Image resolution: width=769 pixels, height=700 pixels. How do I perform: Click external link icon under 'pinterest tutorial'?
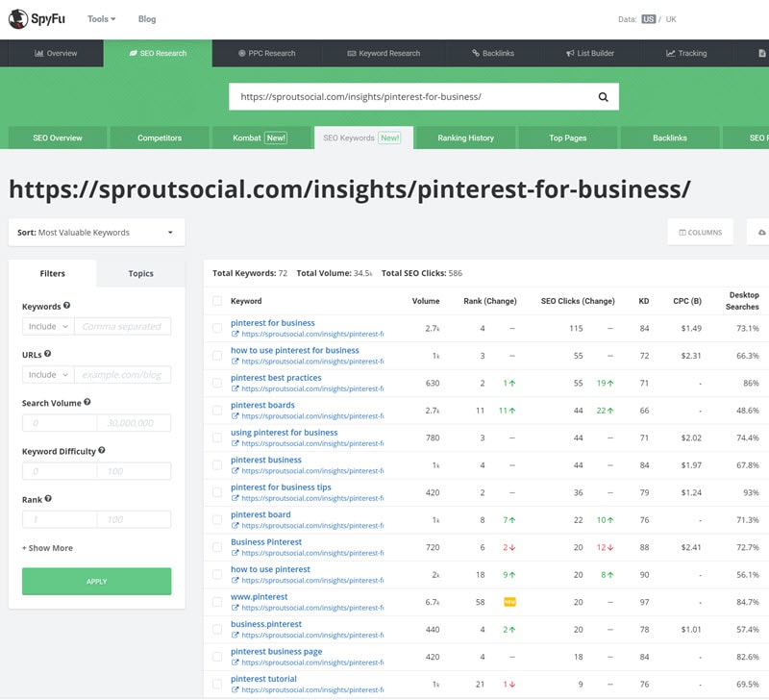(x=235, y=690)
